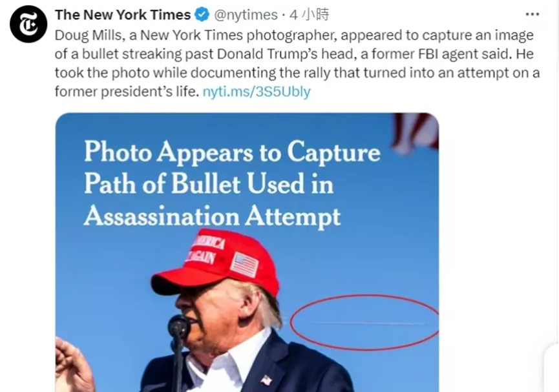
Task: Click inside the red circled bullet streak
Action: coord(365,323)
